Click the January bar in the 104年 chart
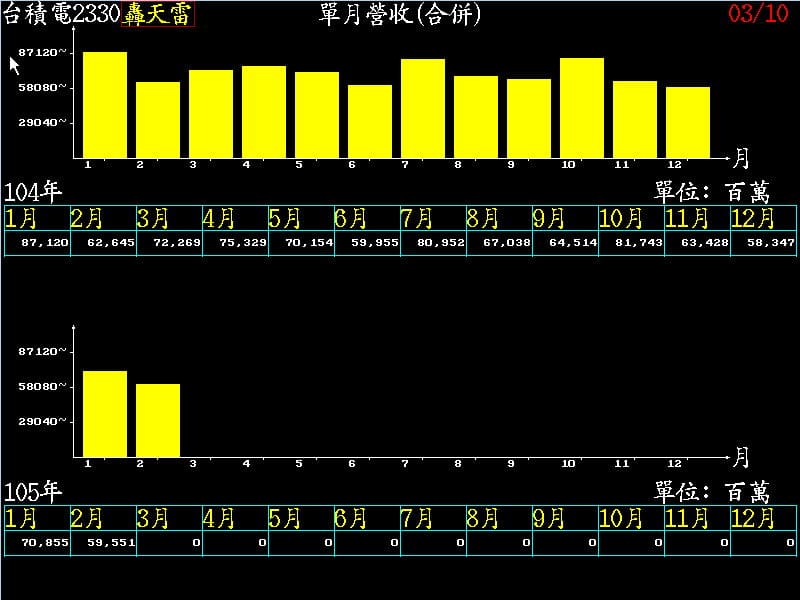Image resolution: width=800 pixels, height=600 pixels. 105,105
